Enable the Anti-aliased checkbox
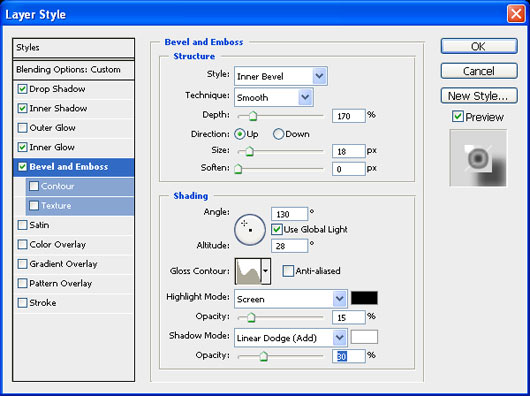 coord(288,271)
